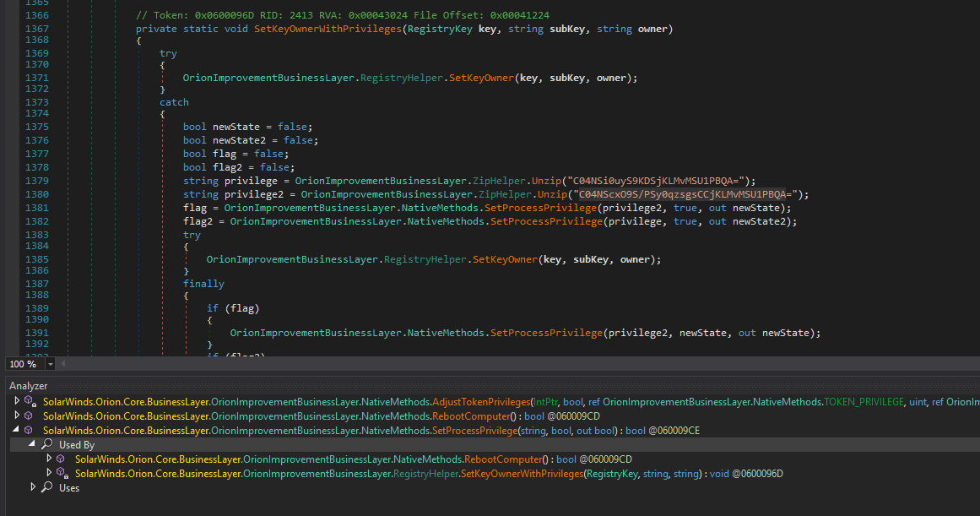The width and height of the screenshot is (980, 516).
Task: Click inside the 100 % zoom field
Action: click(x=25, y=364)
